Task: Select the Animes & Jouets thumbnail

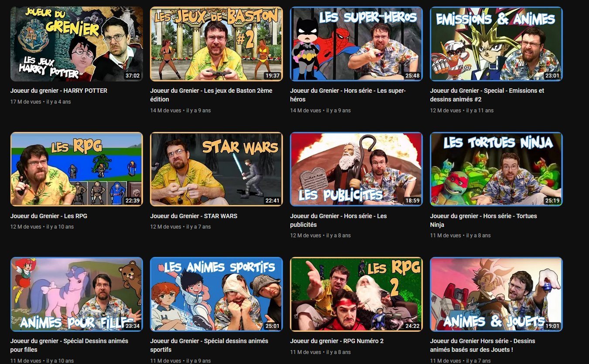Action: [496, 294]
